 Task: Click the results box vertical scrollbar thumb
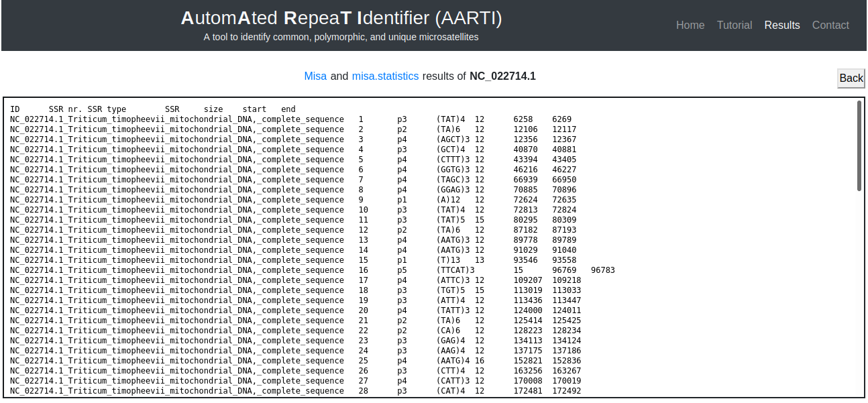click(859, 146)
